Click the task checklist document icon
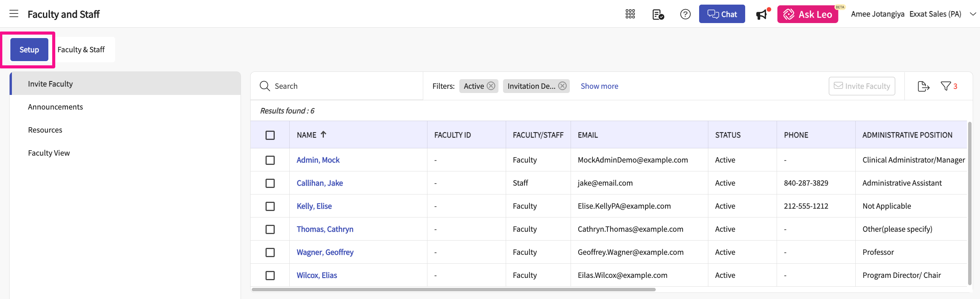The height and width of the screenshot is (299, 980). [x=658, y=14]
